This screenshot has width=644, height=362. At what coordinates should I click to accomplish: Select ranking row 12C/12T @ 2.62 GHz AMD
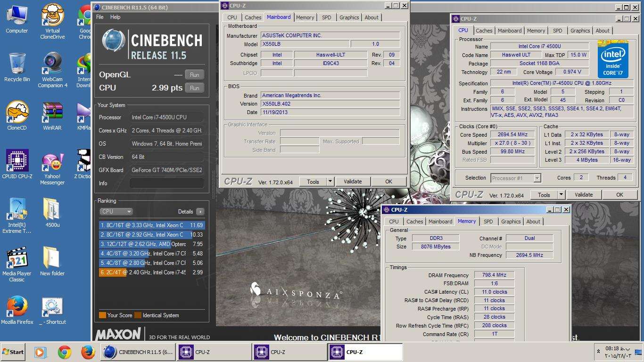(x=152, y=244)
